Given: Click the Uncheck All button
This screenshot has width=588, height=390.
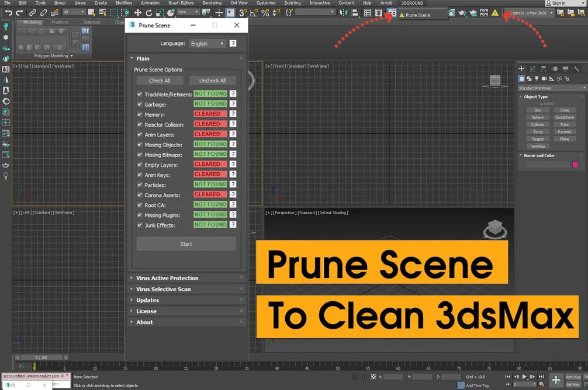Looking at the screenshot, I should pos(212,81).
